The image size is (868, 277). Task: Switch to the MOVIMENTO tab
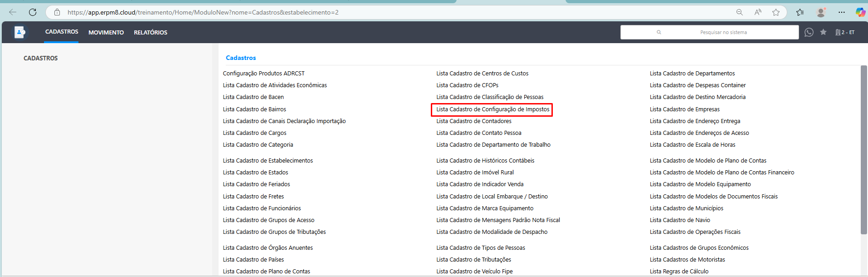click(x=106, y=32)
